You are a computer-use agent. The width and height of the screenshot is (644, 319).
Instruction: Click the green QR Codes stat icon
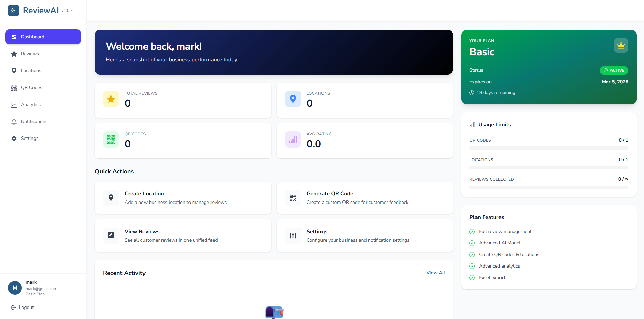[111, 140]
